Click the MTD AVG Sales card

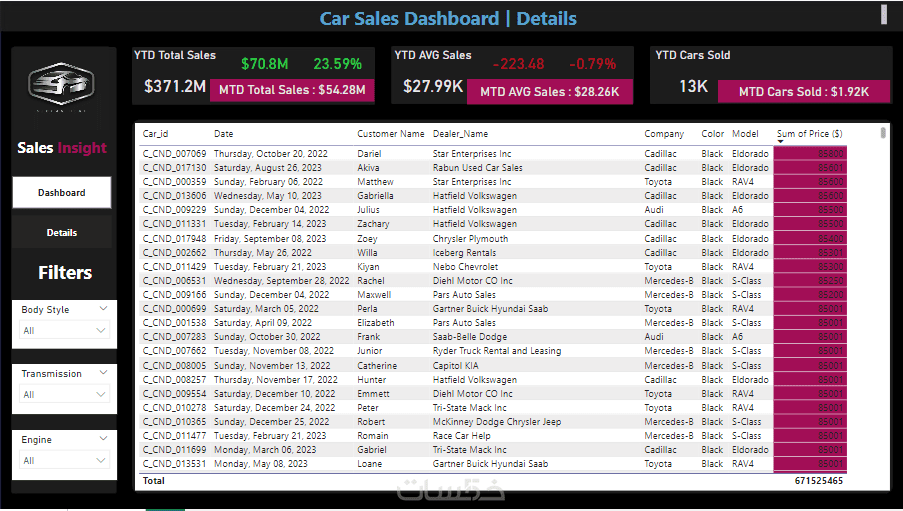pos(549,92)
